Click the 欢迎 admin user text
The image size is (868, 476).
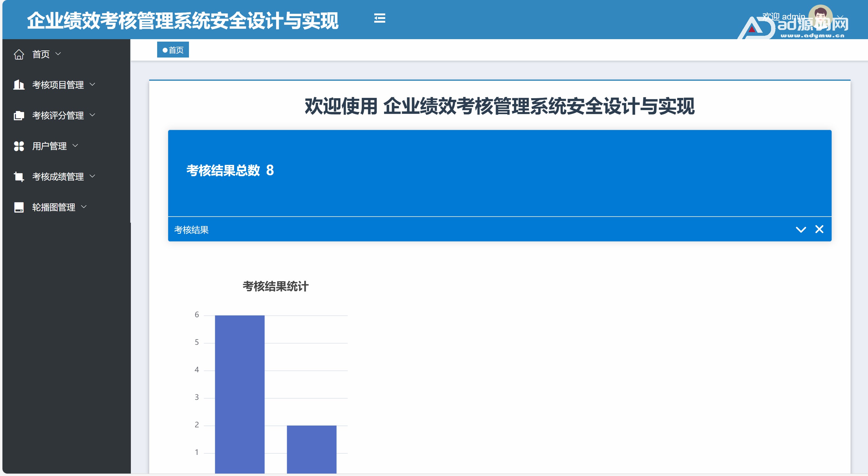[x=783, y=16]
